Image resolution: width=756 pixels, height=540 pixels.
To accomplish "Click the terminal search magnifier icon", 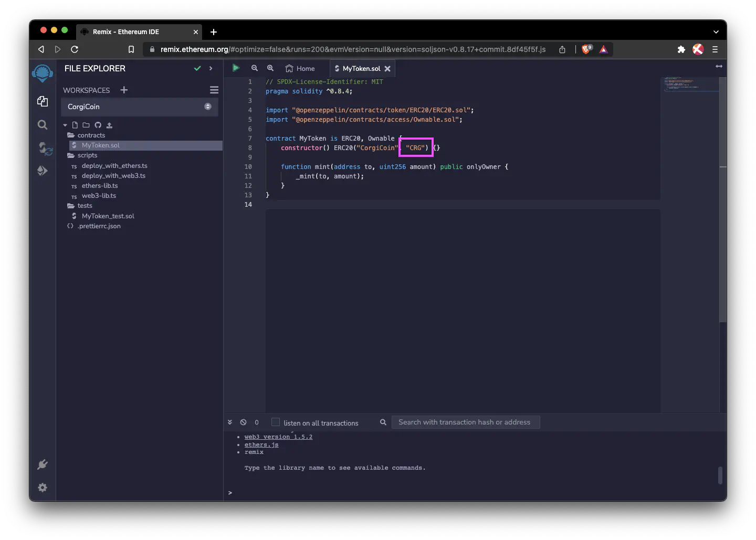I will coord(383,422).
